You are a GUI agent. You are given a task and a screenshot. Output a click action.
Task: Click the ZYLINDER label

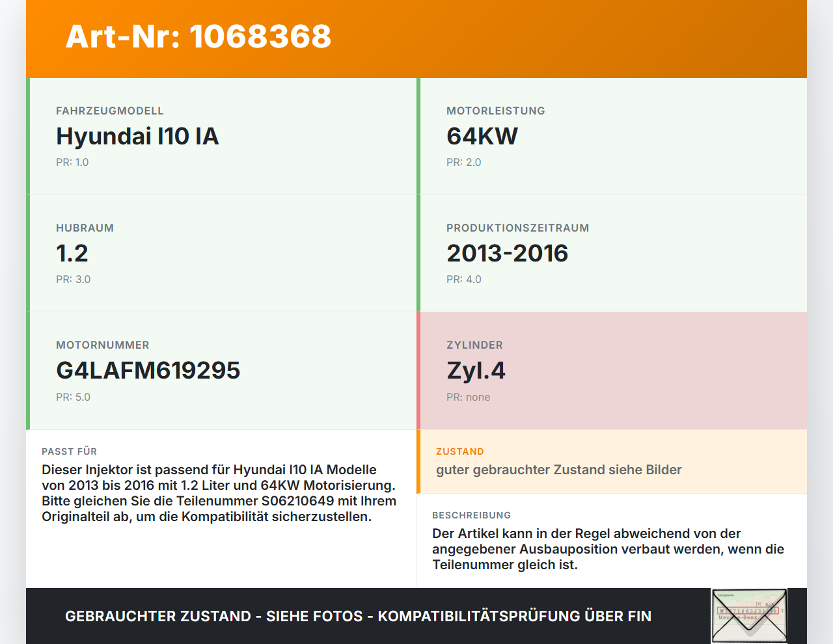[x=474, y=345]
